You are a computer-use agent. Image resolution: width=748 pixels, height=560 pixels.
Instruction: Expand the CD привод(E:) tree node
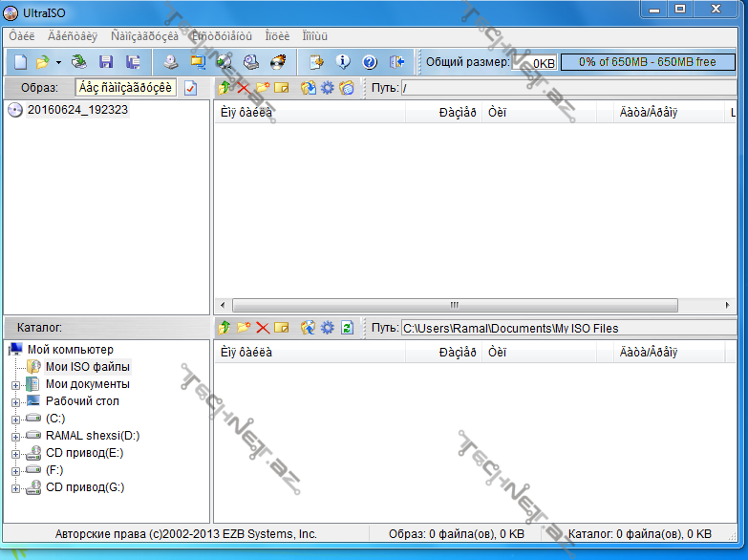pyautogui.click(x=15, y=453)
